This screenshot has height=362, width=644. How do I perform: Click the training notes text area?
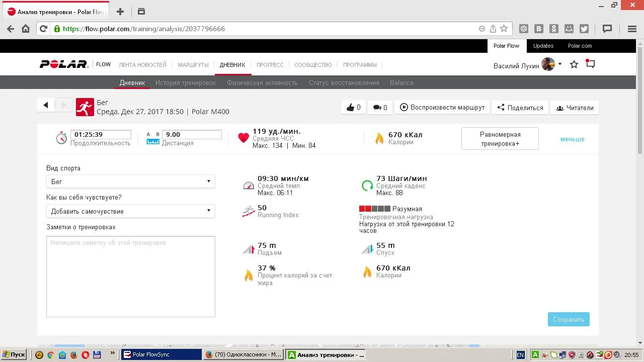tap(130, 277)
